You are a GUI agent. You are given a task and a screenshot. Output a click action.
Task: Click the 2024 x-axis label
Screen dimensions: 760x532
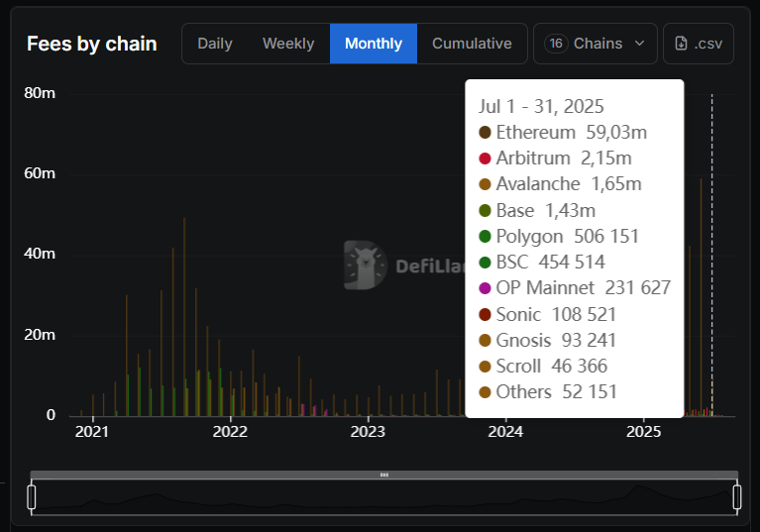point(505,432)
